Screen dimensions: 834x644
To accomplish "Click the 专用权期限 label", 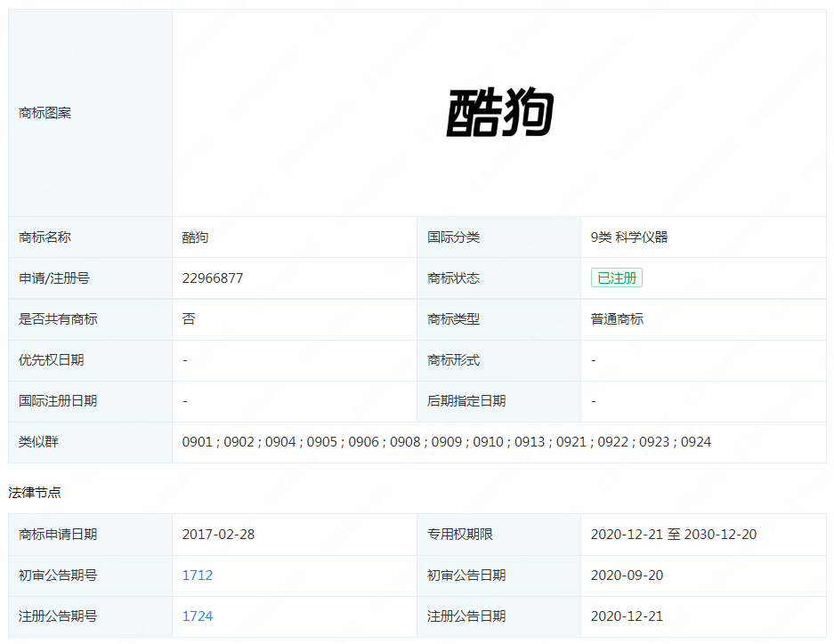I will (x=460, y=534).
